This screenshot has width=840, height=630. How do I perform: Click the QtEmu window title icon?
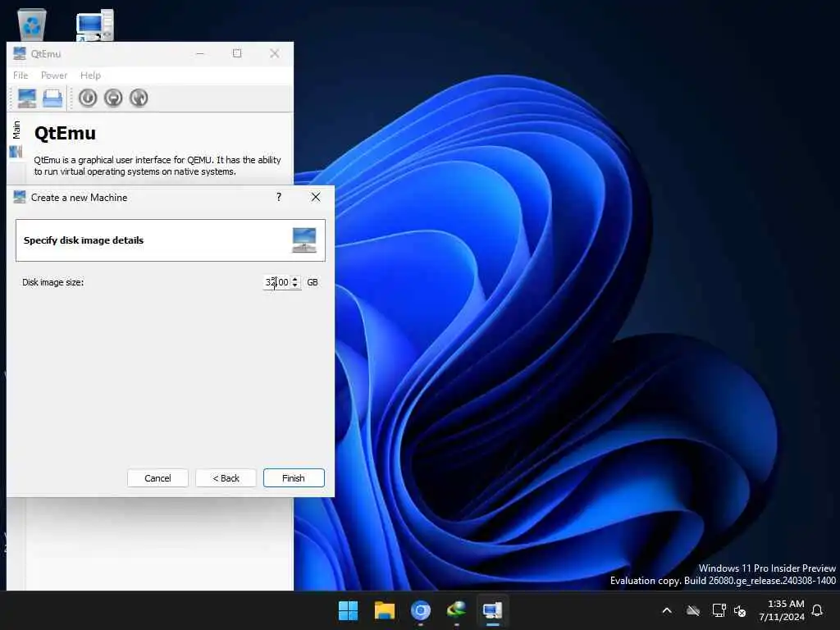click(x=20, y=53)
